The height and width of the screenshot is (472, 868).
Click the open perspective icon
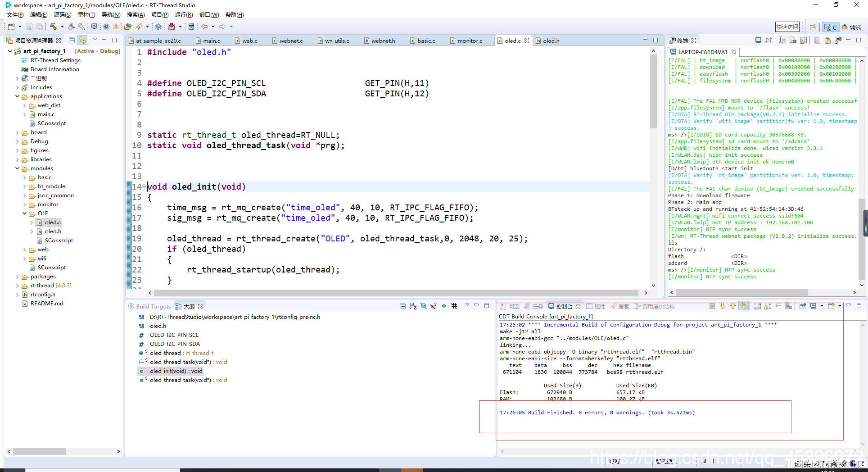pyautogui.click(x=813, y=27)
